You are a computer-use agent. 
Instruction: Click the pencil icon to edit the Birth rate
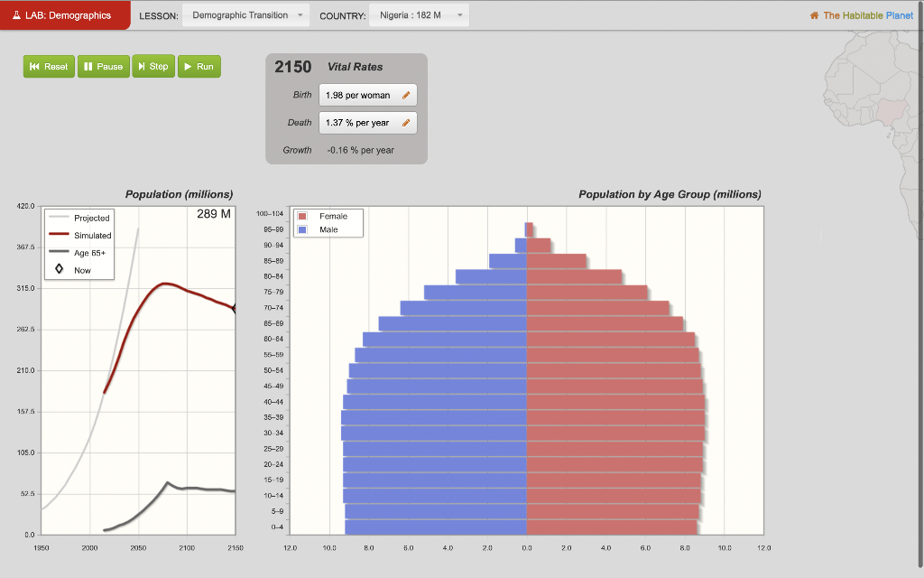pyautogui.click(x=406, y=94)
